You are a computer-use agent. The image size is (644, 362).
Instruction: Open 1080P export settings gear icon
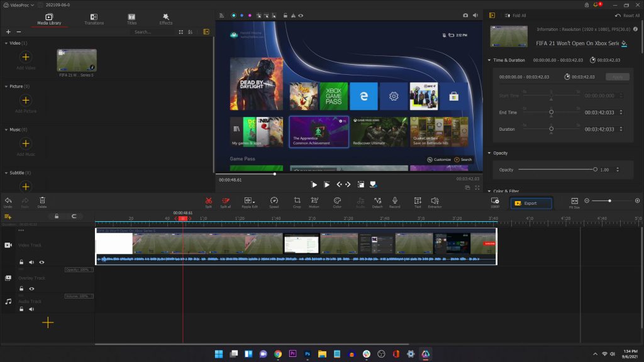pyautogui.click(x=495, y=202)
